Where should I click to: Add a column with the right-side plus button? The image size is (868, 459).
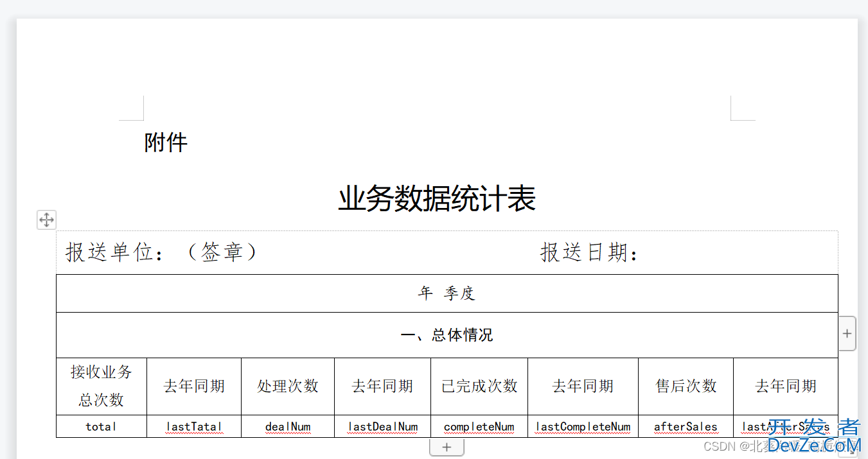[x=847, y=333]
